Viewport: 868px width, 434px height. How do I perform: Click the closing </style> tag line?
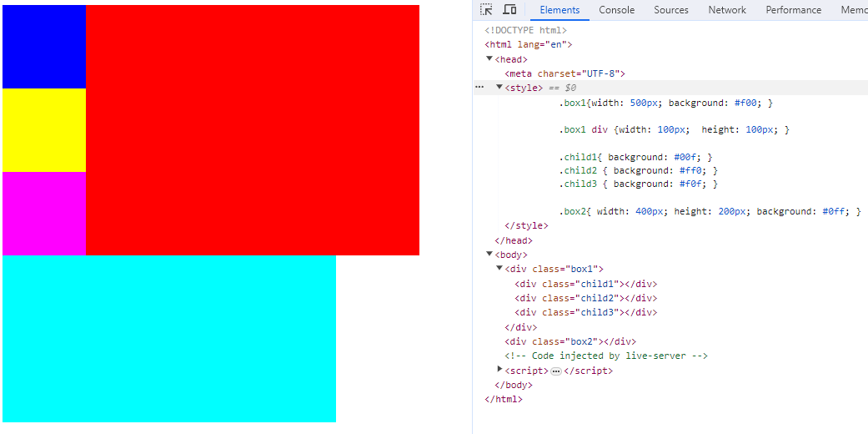(x=526, y=226)
